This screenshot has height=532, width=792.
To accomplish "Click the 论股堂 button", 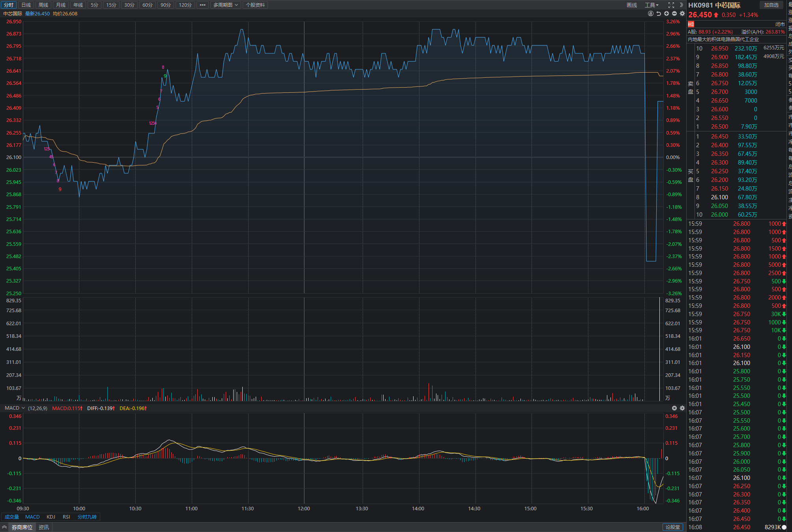I will pos(673,527).
